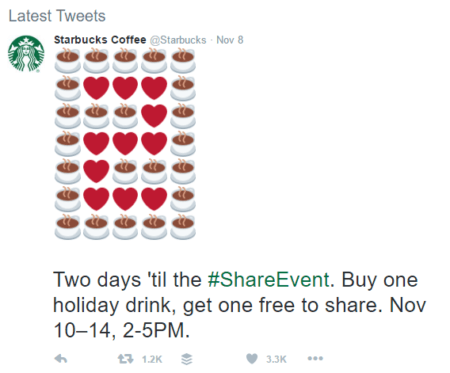Visit the Starbucks Coffee account name
The image size is (450, 373).
(x=100, y=40)
